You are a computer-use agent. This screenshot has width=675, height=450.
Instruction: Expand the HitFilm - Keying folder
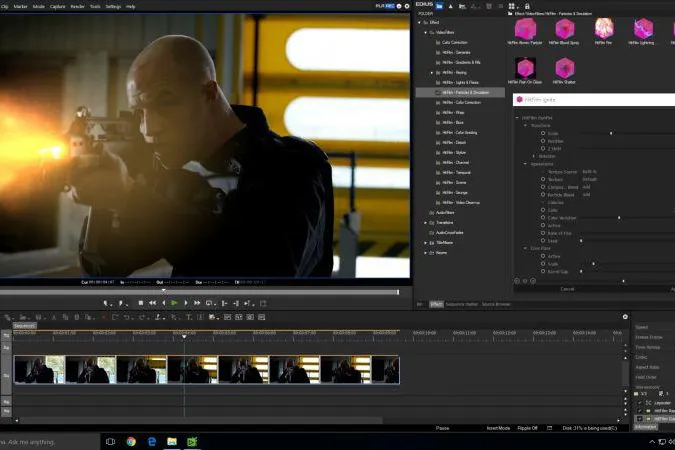(432, 72)
